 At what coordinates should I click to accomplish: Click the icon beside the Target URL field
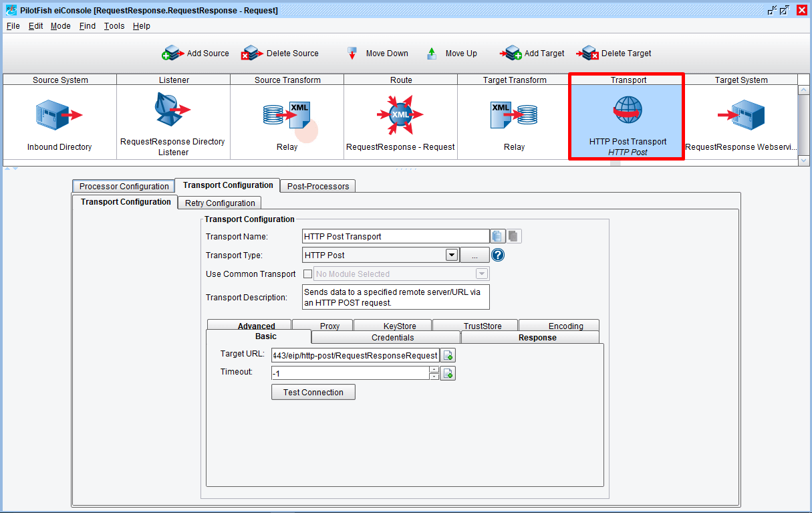tap(448, 355)
